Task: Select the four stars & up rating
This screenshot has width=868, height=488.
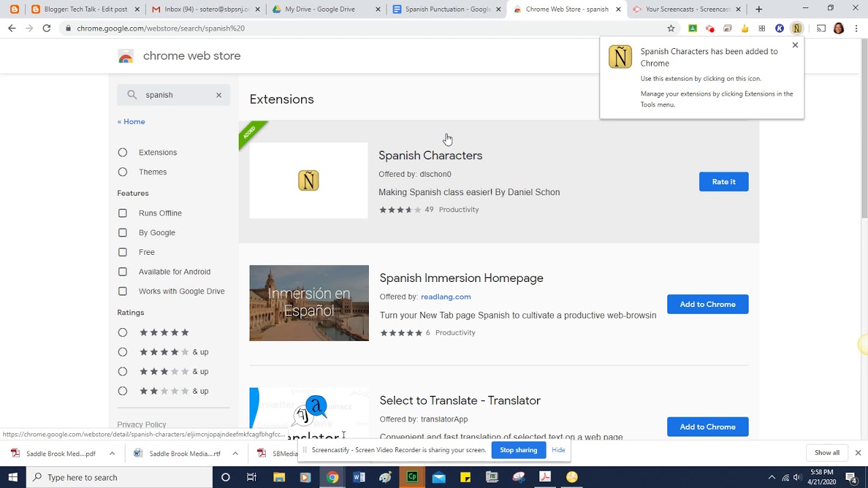Action: (123, 352)
